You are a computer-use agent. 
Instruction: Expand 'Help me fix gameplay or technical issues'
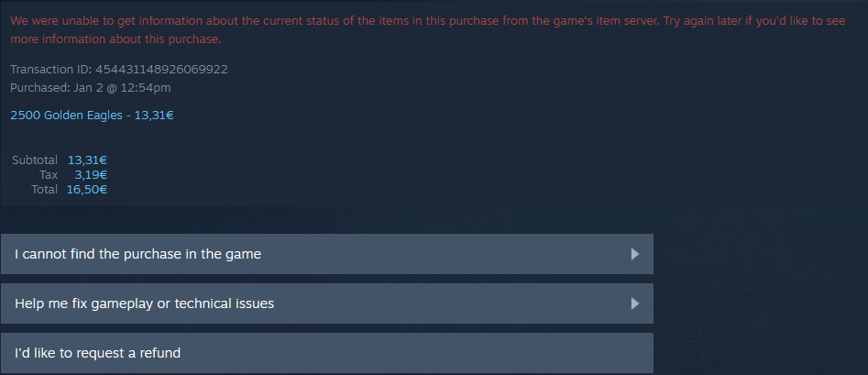[x=145, y=303]
